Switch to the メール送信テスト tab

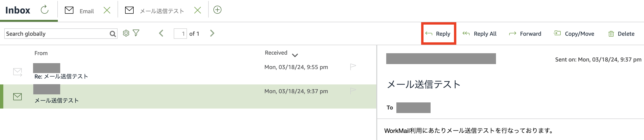(x=161, y=11)
